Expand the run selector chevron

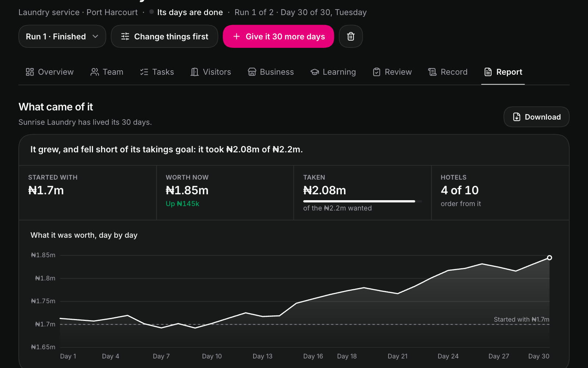tap(96, 36)
